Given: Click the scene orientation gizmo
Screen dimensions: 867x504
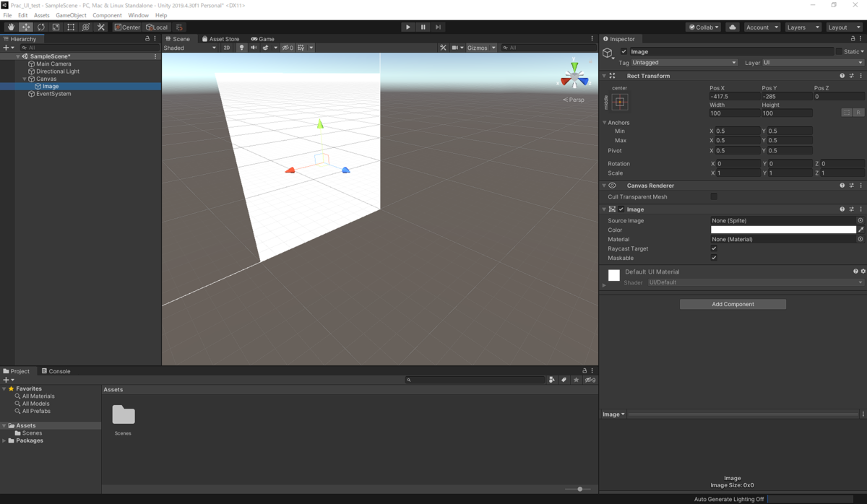Looking at the screenshot, I should click(574, 76).
